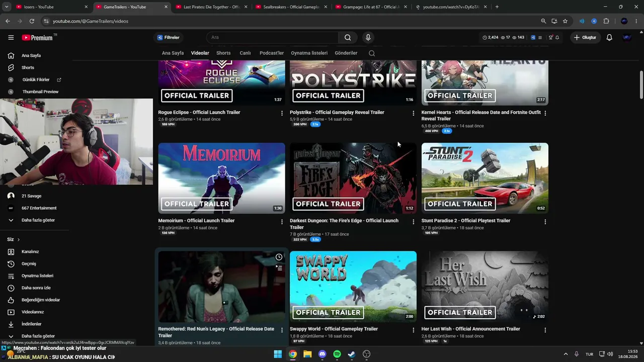The image size is (644, 362).
Task: Open options for Polystrike video
Action: coord(414,113)
